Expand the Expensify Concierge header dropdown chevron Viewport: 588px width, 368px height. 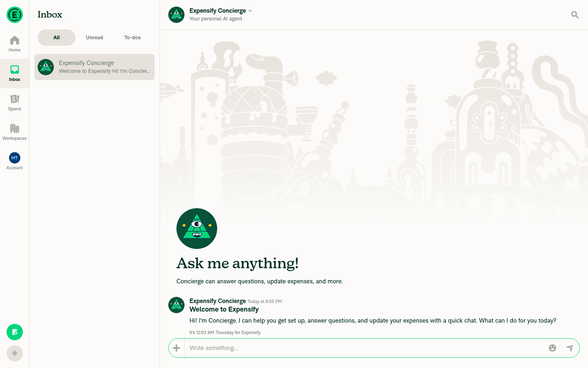click(250, 11)
